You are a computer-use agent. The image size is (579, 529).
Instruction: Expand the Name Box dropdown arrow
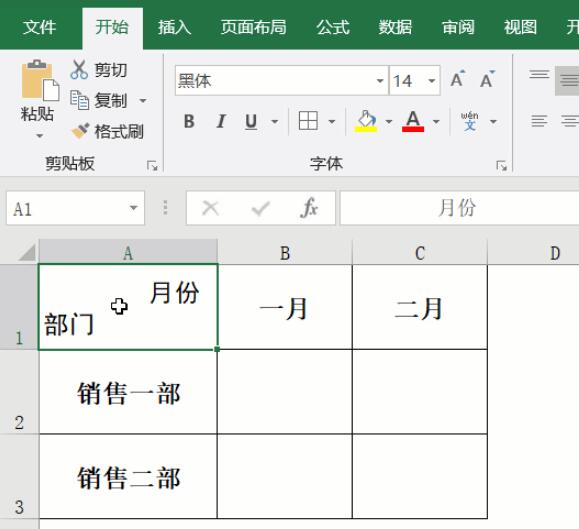point(134,208)
